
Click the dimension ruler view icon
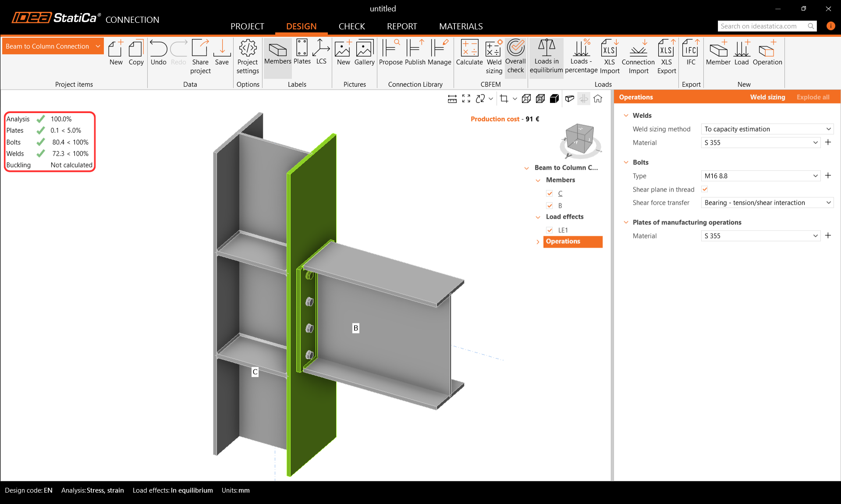pos(452,99)
